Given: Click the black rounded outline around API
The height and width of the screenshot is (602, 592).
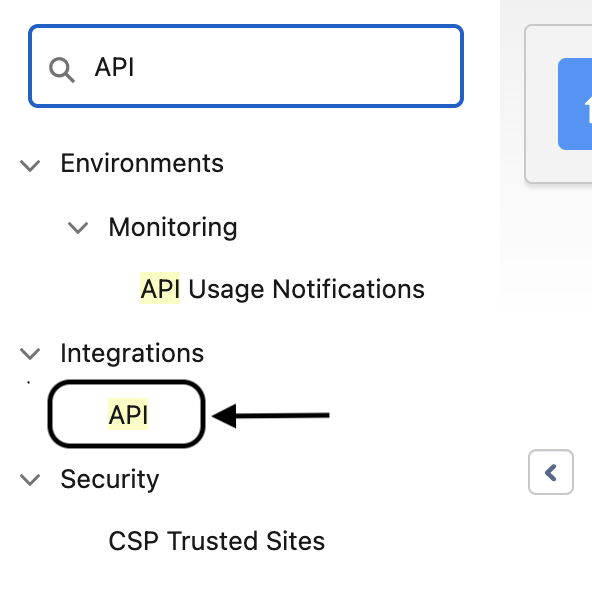Looking at the screenshot, I should [x=126, y=414].
